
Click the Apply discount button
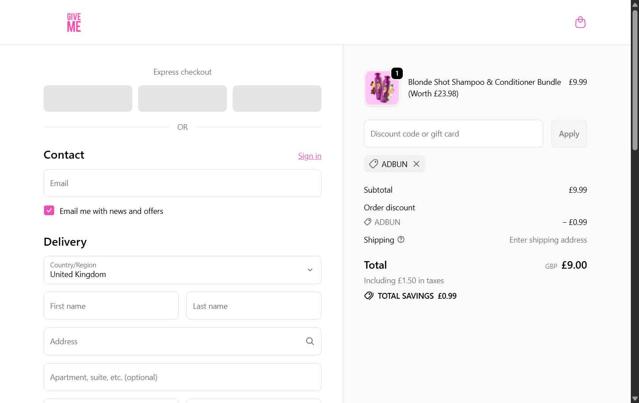point(569,134)
